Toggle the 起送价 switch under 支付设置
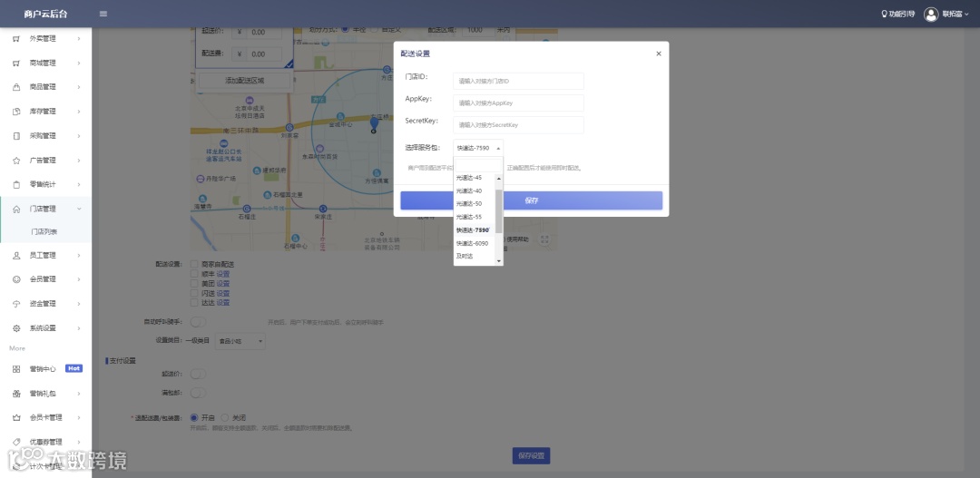The width and height of the screenshot is (980, 478). [x=198, y=374]
